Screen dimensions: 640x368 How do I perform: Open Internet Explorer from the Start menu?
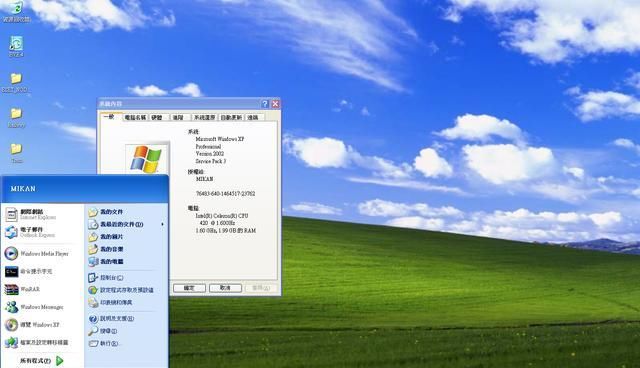coord(31,214)
